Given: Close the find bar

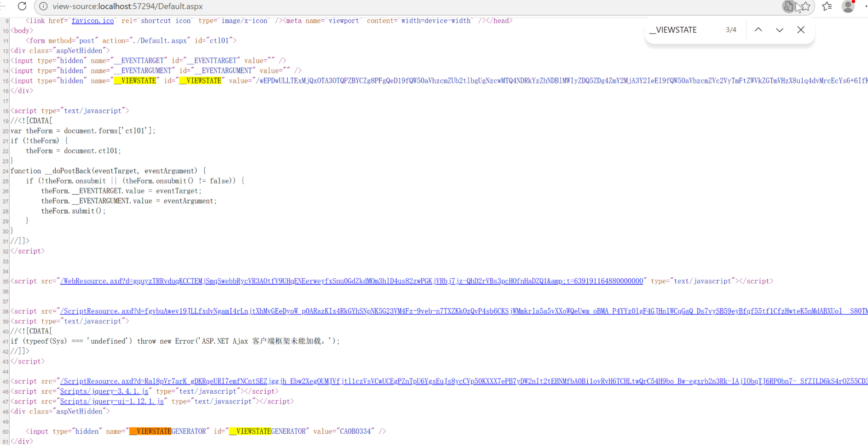Looking at the screenshot, I should click(801, 30).
